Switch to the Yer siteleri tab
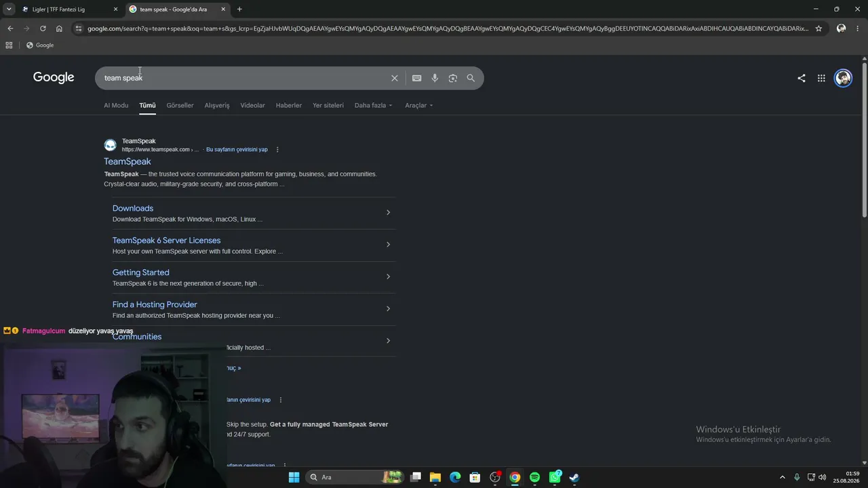868x488 pixels. 328,106
